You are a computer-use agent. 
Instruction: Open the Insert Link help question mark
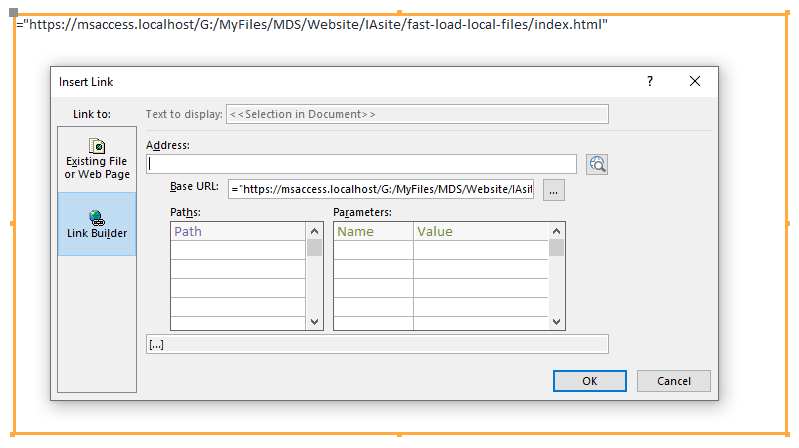(x=650, y=81)
